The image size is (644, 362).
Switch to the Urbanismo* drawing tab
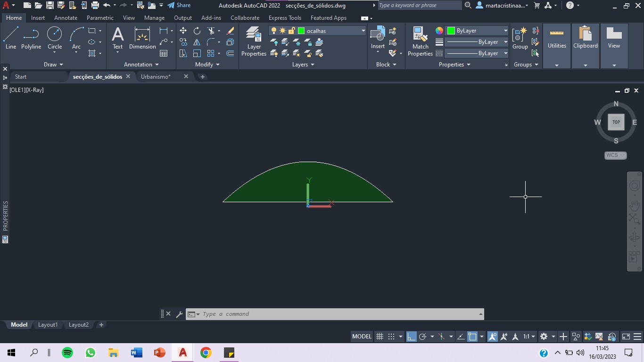156,76
